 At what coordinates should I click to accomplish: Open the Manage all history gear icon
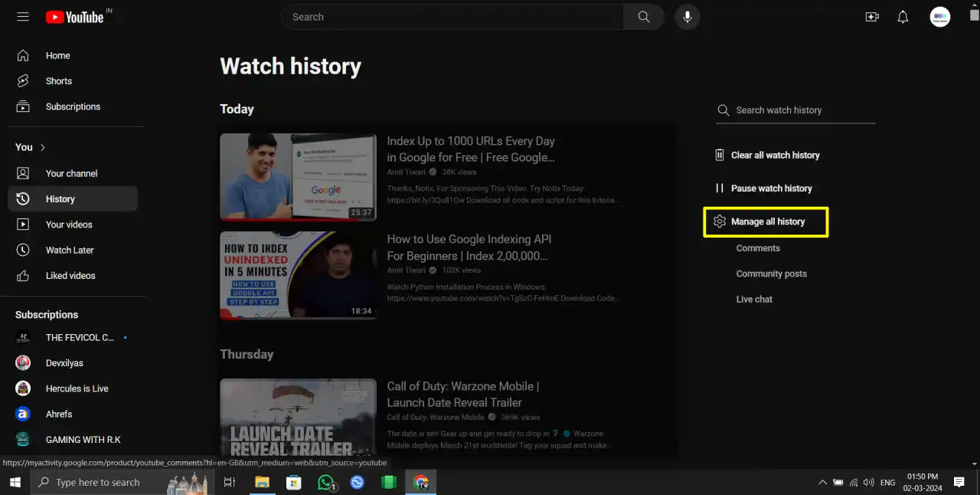click(x=720, y=221)
